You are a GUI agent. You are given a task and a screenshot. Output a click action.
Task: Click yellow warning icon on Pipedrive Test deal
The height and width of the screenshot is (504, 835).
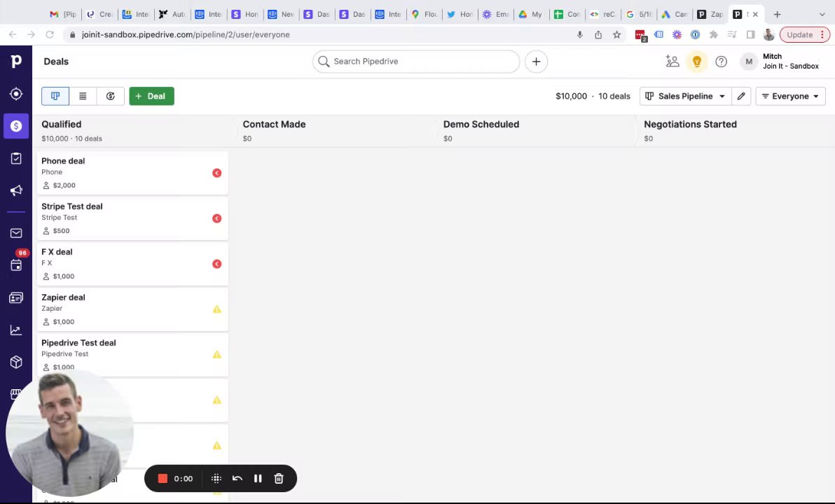(216, 354)
